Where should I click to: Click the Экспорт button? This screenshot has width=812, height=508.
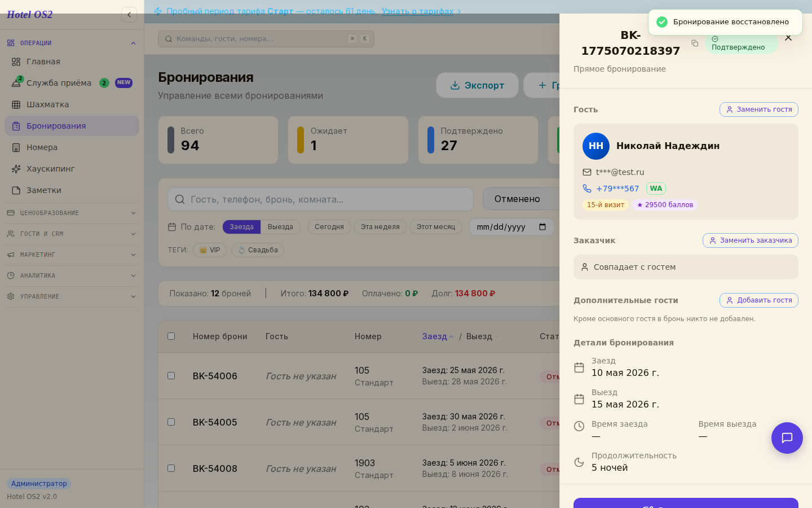pos(477,85)
